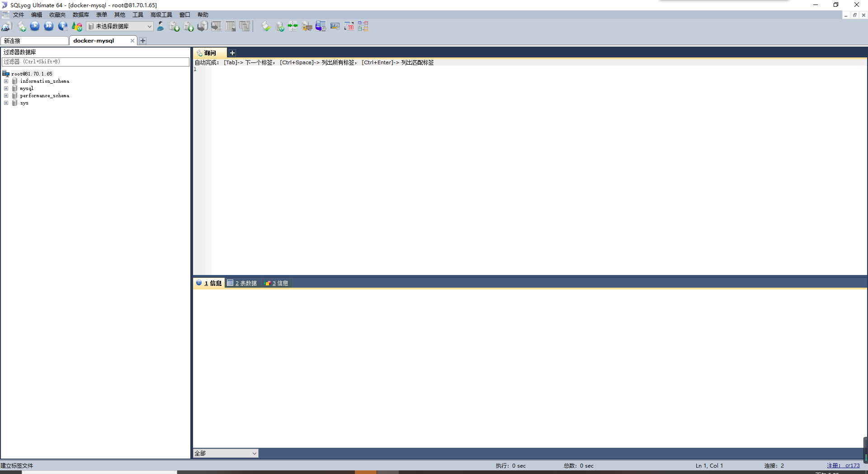Click the format query icon
The height and width of the screenshot is (474, 868).
(266, 26)
